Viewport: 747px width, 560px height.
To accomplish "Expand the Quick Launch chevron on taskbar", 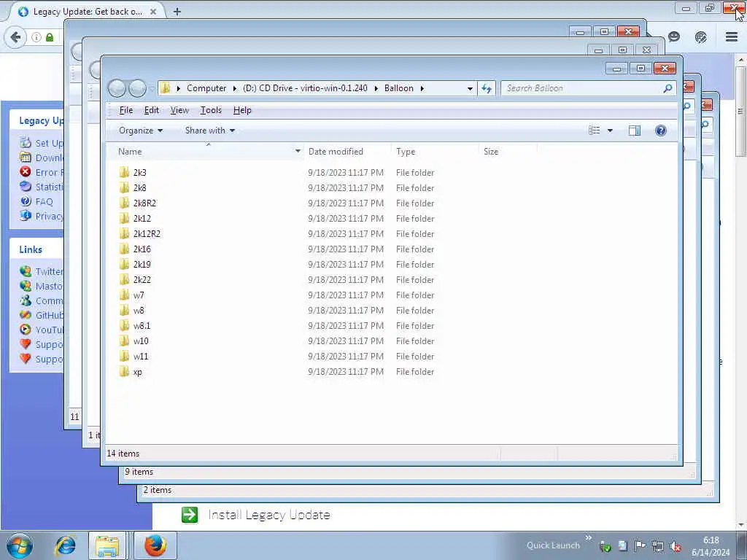I will (589, 538).
